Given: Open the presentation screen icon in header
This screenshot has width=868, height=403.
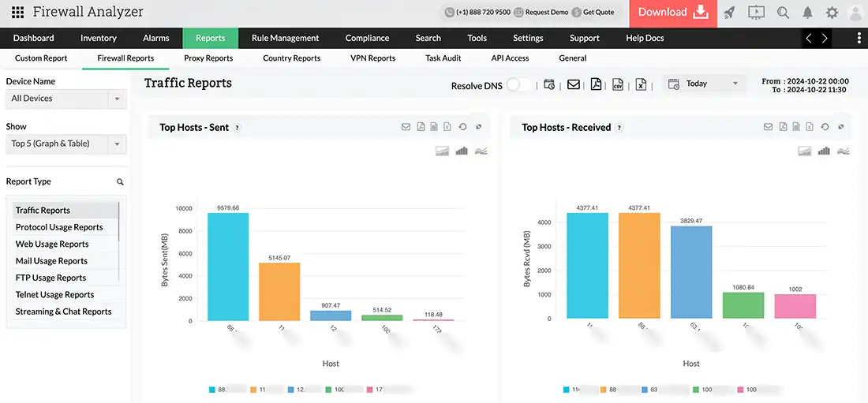Looking at the screenshot, I should pos(756,12).
